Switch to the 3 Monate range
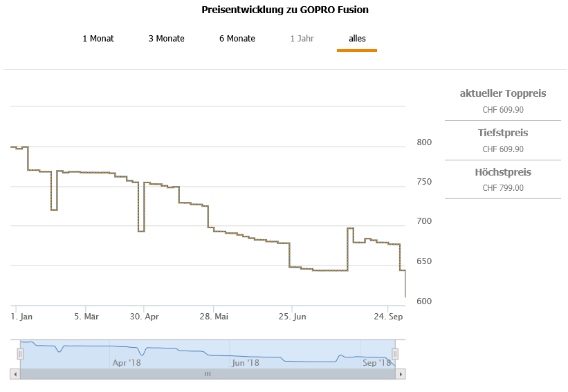Viewport: 568px width, 392px height. [166, 39]
